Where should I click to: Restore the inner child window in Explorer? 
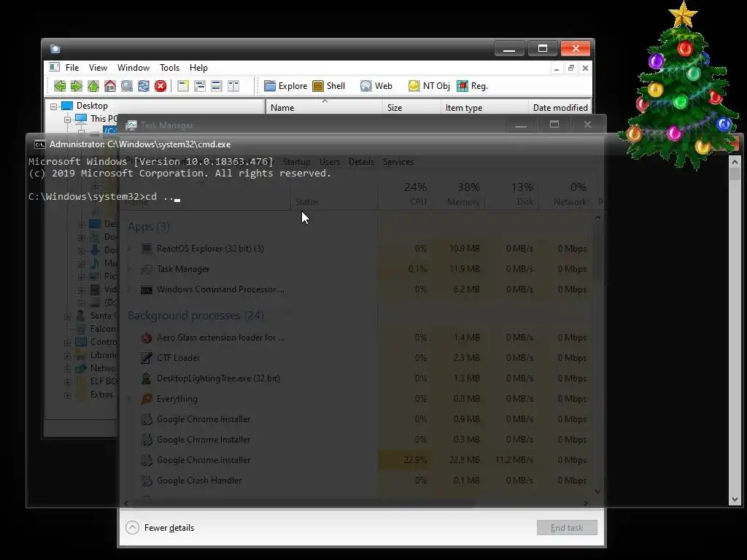tap(570, 68)
